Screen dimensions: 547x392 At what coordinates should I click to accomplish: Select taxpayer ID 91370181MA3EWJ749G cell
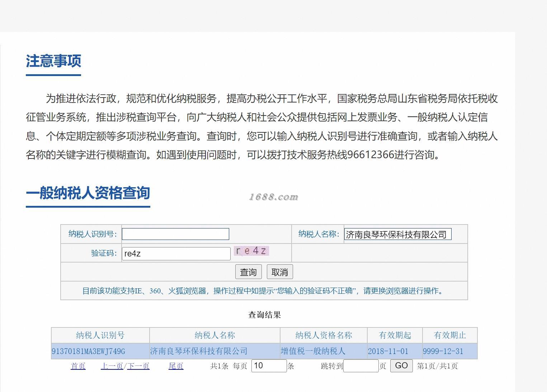tap(100, 351)
